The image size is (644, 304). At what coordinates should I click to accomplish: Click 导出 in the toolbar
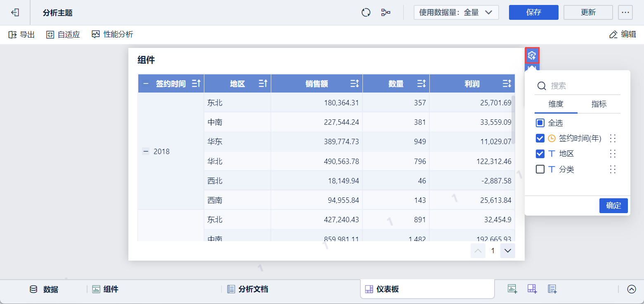(x=21, y=34)
